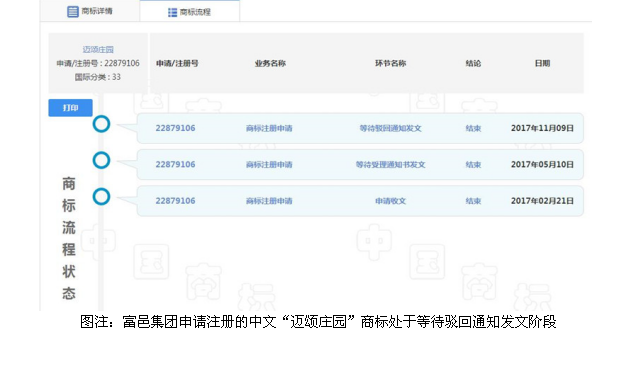Screen dimensions: 635x380
Task: Open the 商标详情 tab
Action: [x=90, y=11]
